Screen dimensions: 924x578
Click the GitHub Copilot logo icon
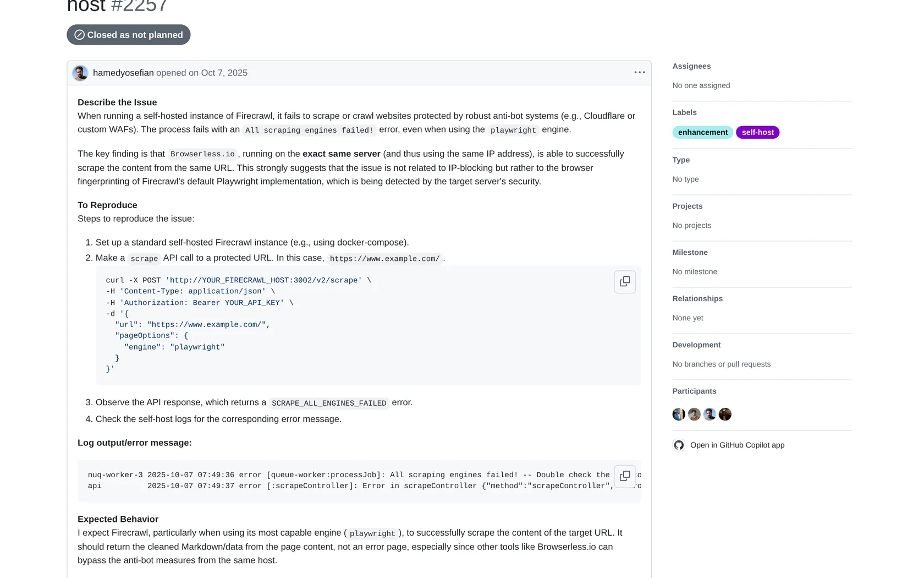pyautogui.click(x=679, y=445)
